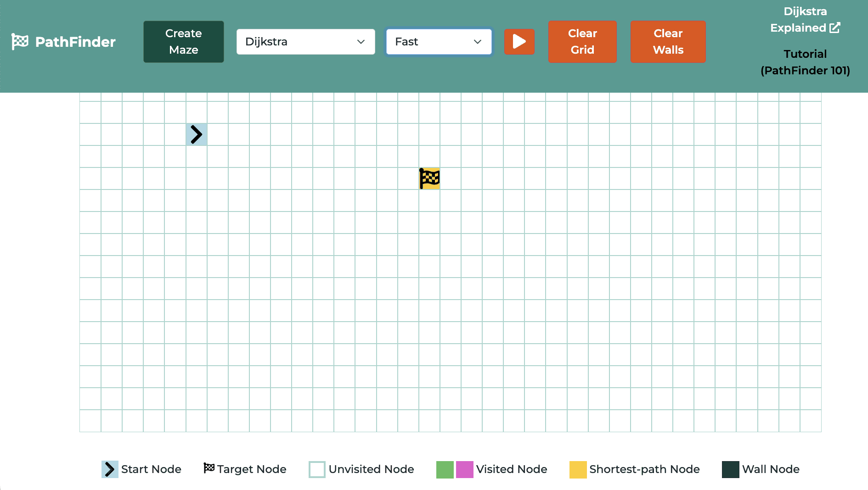Click the yellow Shortest-path Node swatch
The width and height of the screenshot is (868, 490).
[x=578, y=469]
